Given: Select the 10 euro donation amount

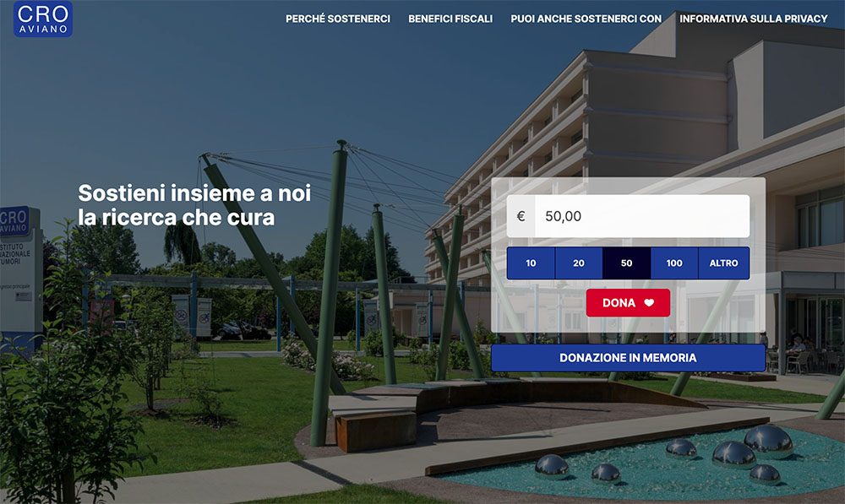Looking at the screenshot, I should point(531,263).
